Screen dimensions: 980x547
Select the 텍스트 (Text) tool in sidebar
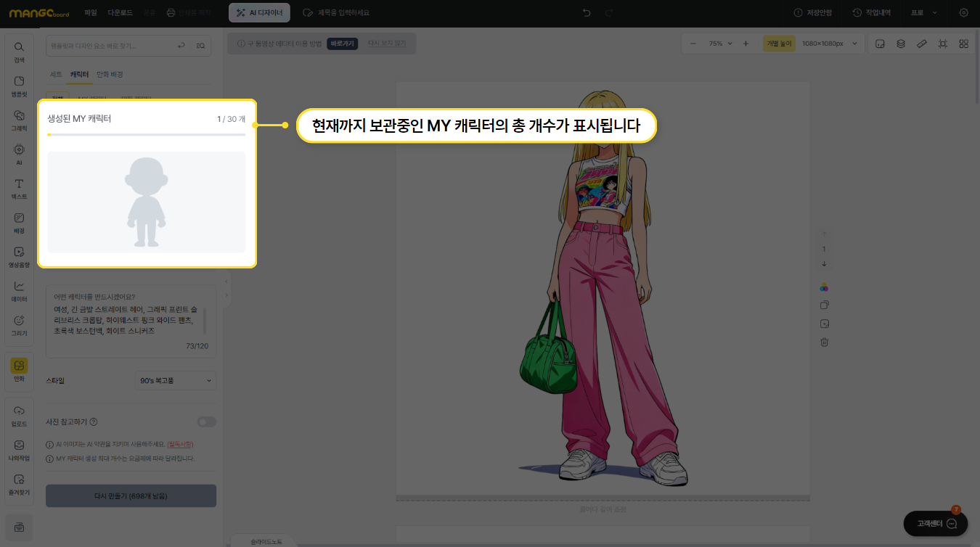(19, 188)
